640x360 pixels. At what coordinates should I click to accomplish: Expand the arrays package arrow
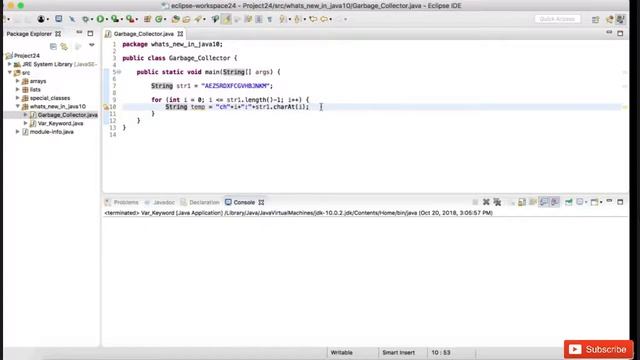18,81
